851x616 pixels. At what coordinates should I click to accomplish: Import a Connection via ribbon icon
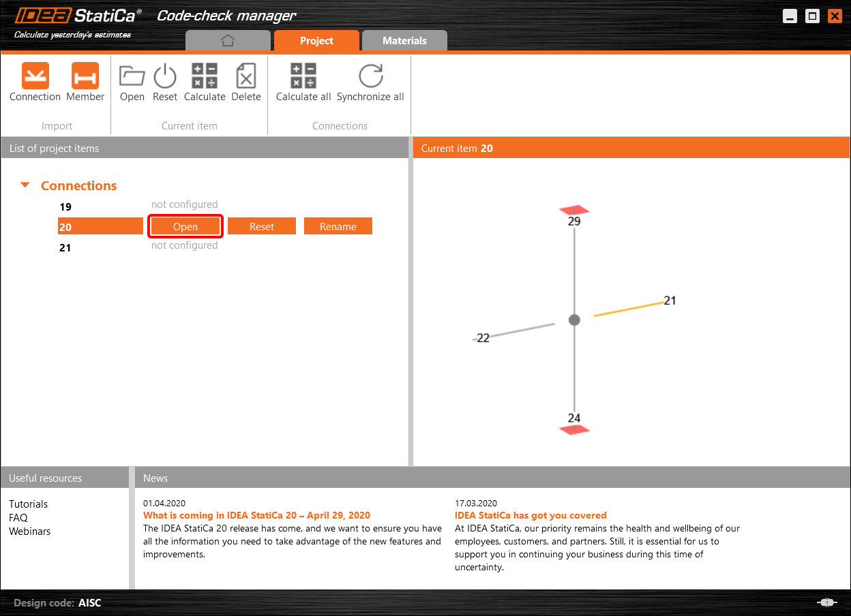35,76
